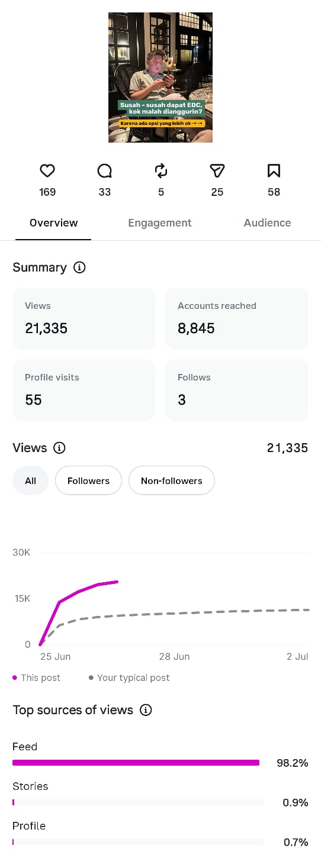Open the Summary info icon
Viewport: 321px width, 868px height.
[79, 267]
